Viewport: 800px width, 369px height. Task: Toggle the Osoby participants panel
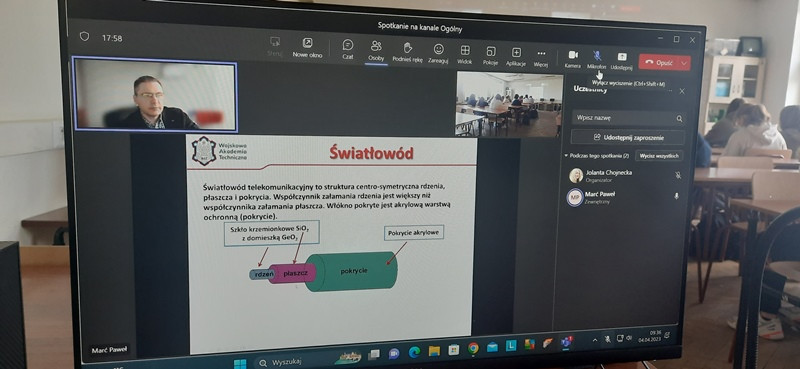[x=376, y=51]
